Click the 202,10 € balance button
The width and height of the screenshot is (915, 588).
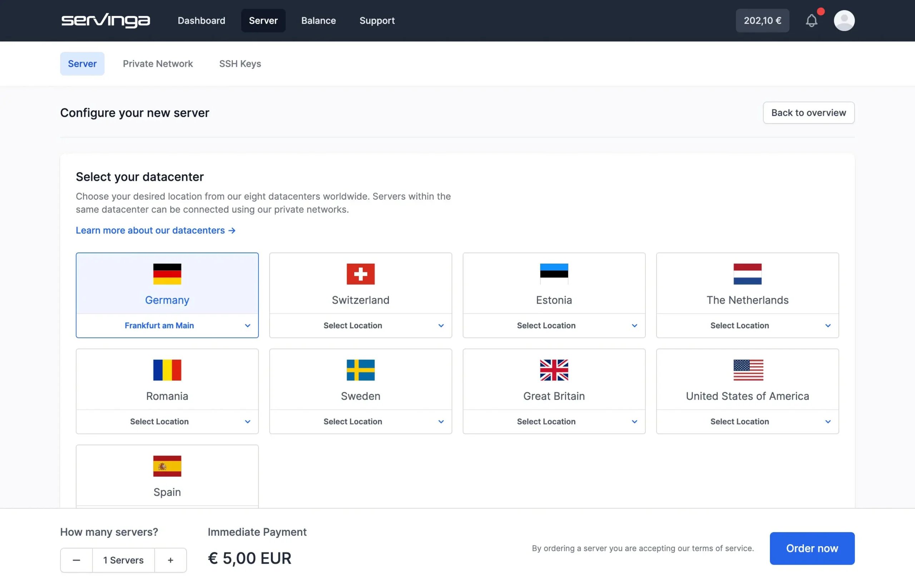(762, 21)
